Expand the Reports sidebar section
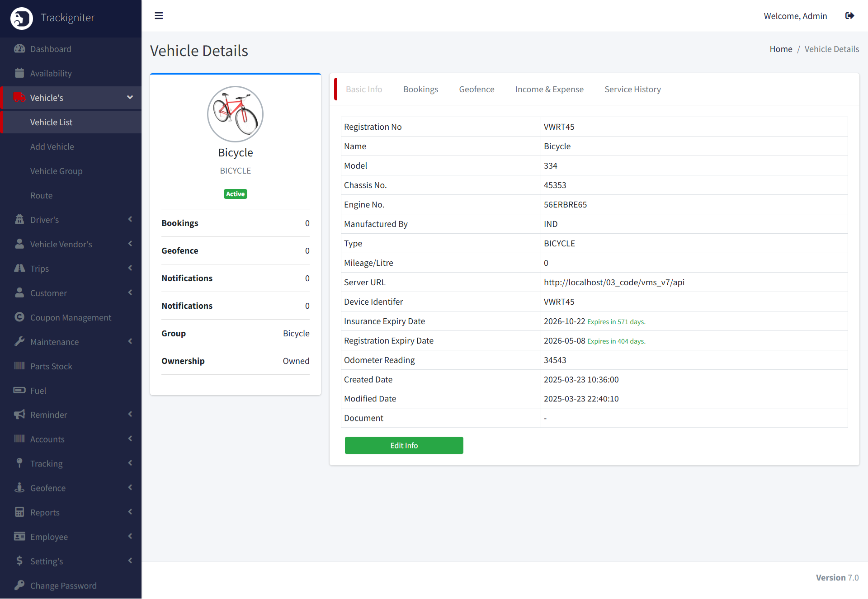The height and width of the screenshot is (599, 868). (45, 512)
